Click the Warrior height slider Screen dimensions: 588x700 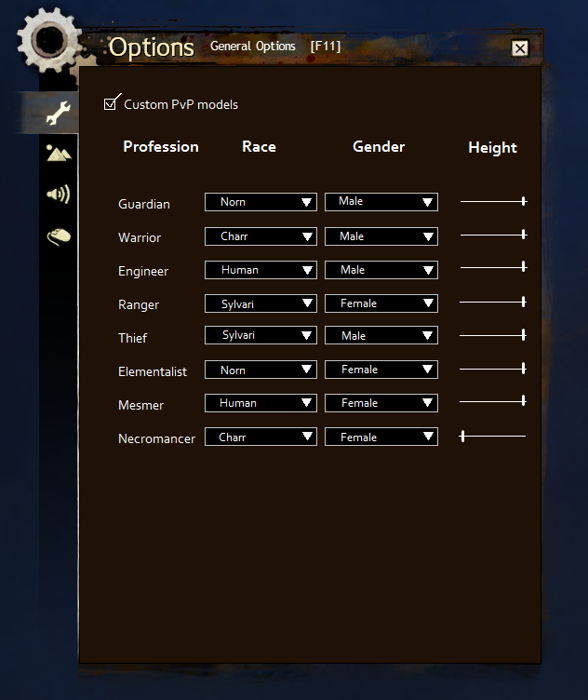click(493, 235)
